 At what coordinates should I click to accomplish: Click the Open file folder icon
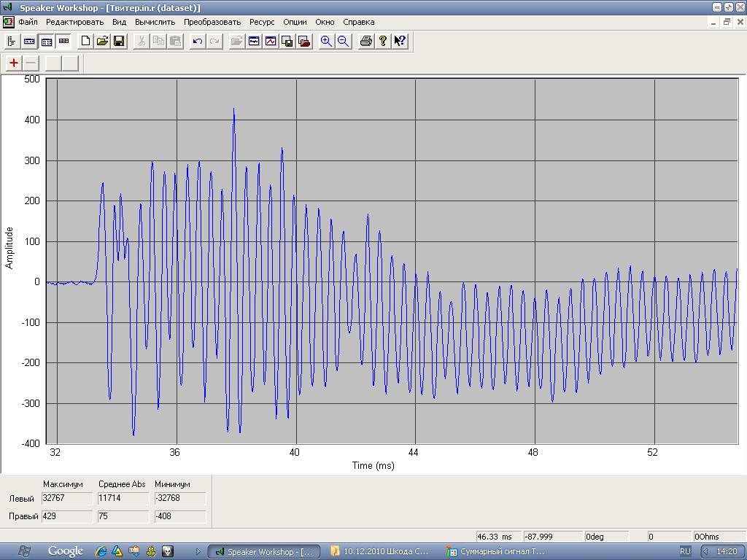tap(102, 41)
